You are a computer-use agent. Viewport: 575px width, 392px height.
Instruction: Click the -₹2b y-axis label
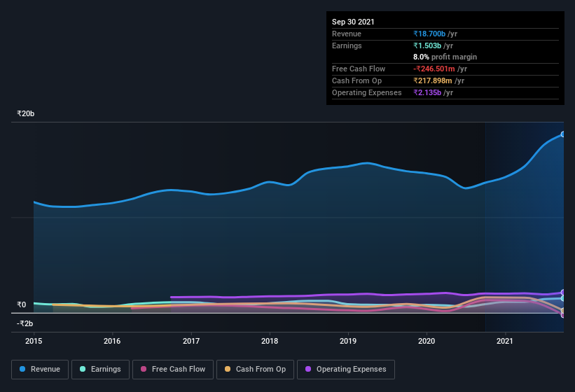click(25, 323)
